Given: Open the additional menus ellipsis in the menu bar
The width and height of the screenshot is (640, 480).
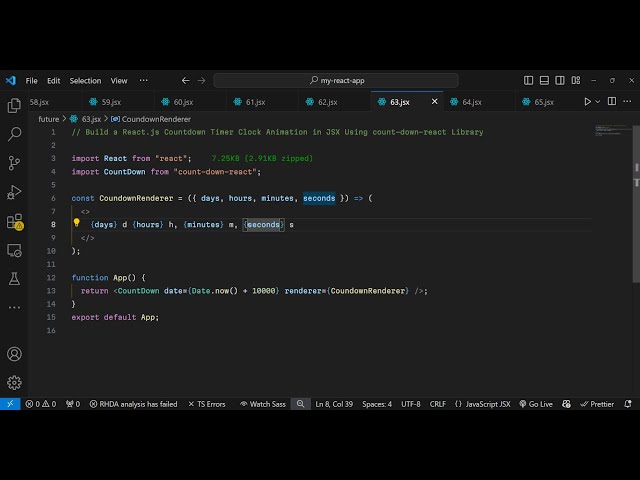Looking at the screenshot, I should tap(144, 80).
